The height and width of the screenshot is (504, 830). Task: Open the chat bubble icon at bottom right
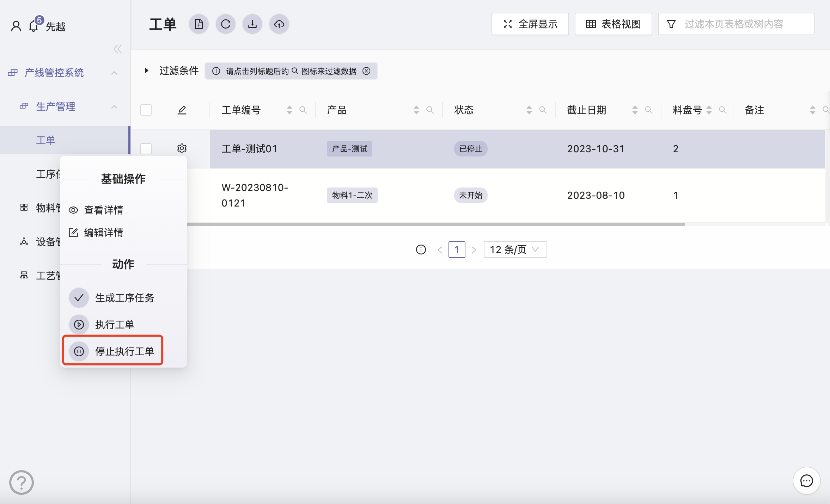tap(806, 481)
